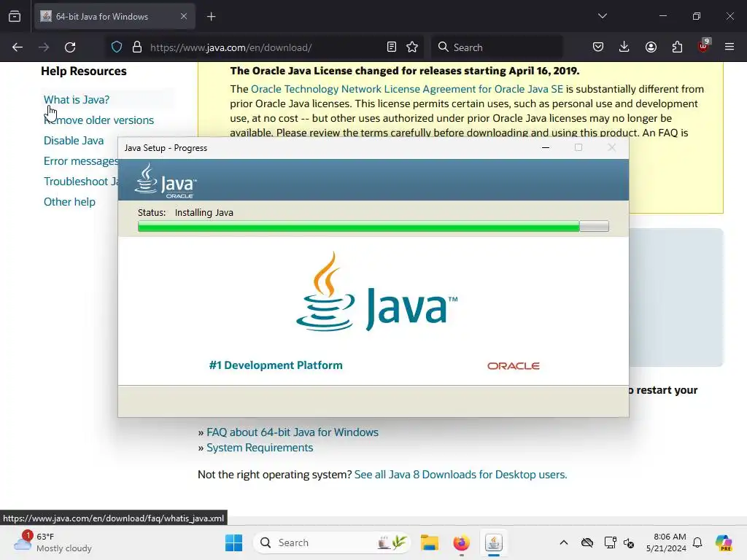The image size is (747, 560).
Task: Click the Java Setup installation progress bar
Action: tap(373, 226)
